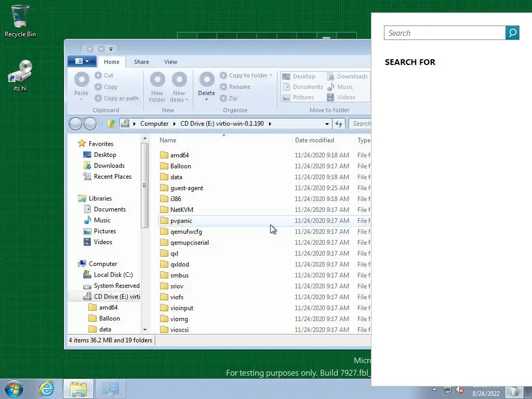Move to Pictures folder shortcut
Viewport: 532px width, 399px height.
pos(298,97)
